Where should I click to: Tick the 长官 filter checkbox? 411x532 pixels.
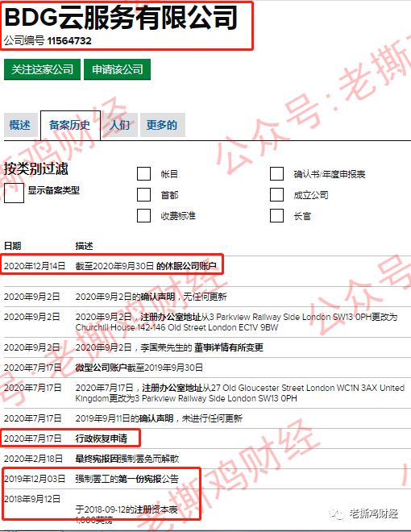(x=276, y=216)
